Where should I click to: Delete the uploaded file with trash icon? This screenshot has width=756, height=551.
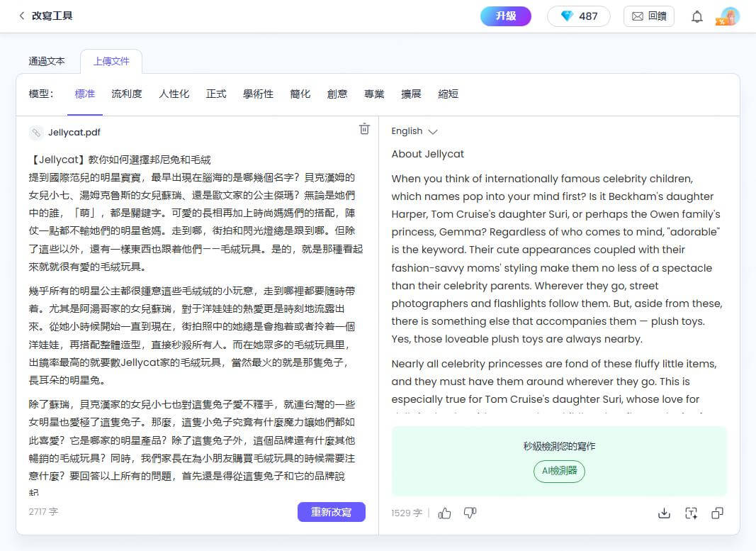point(364,129)
